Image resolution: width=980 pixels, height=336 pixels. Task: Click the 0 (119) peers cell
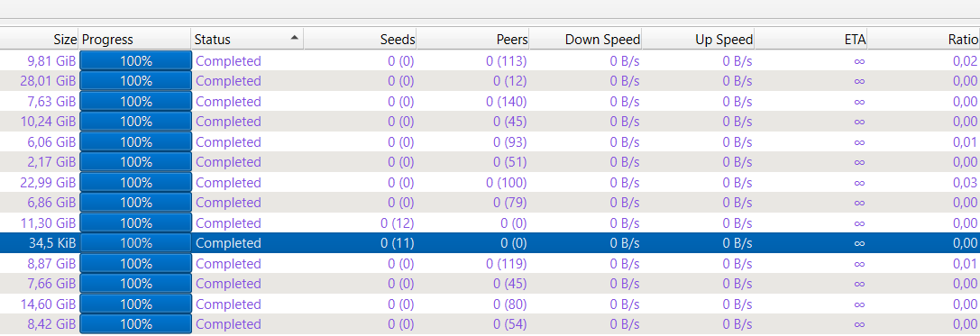click(507, 264)
